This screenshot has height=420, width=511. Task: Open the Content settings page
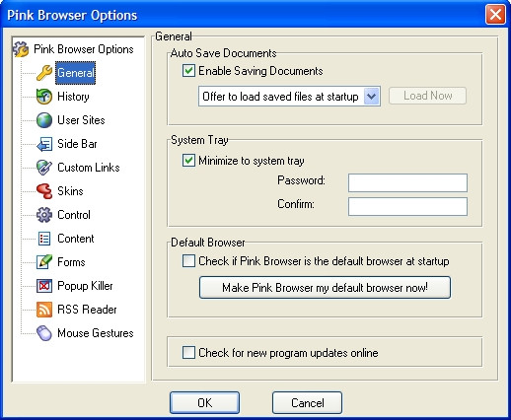click(76, 239)
